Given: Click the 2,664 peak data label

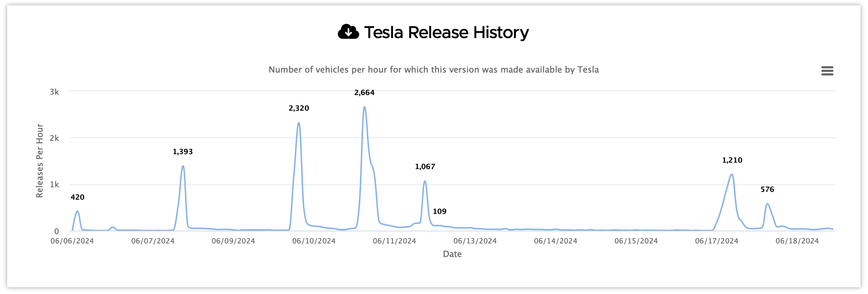Looking at the screenshot, I should point(364,93).
